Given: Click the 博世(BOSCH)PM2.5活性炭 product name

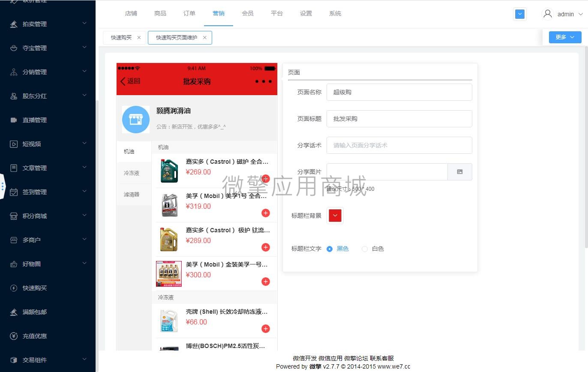Looking at the screenshot, I should (x=225, y=346).
